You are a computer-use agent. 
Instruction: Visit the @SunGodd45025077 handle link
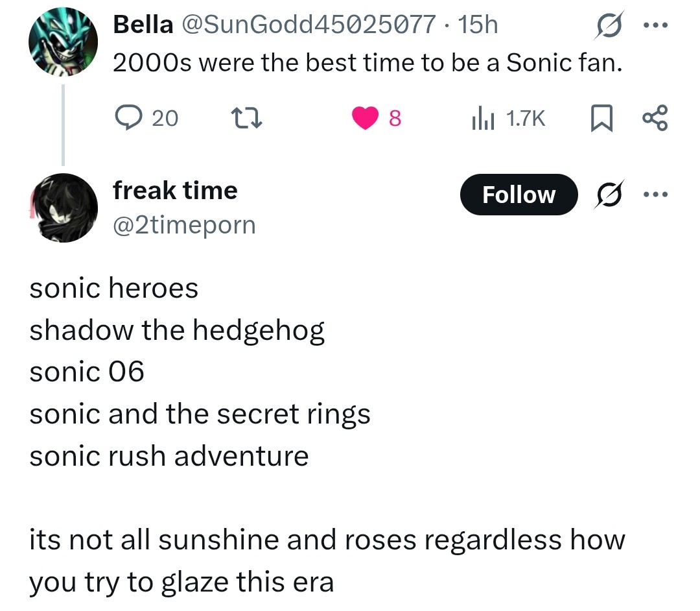pos(309,25)
